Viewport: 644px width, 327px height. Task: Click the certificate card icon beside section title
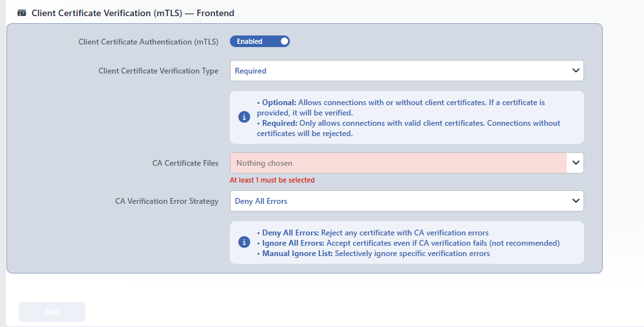[x=22, y=13]
